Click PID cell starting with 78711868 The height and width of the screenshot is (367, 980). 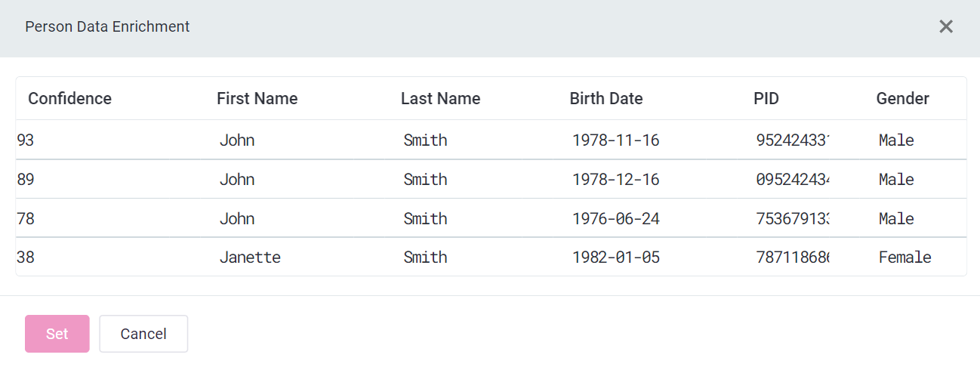(792, 258)
